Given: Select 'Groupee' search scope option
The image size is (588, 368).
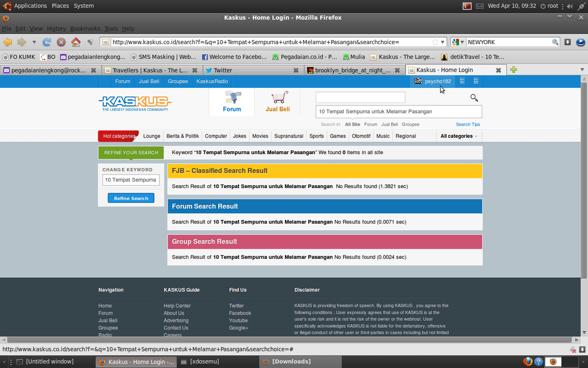Looking at the screenshot, I should click(x=410, y=124).
